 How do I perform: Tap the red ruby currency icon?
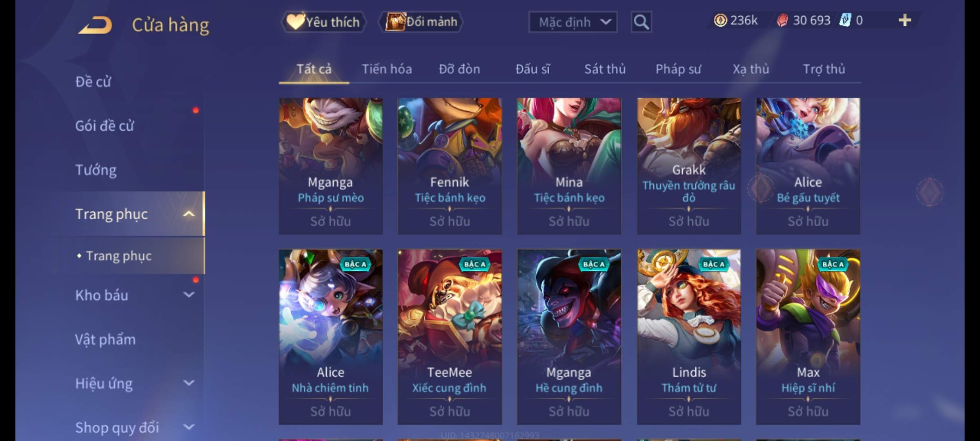[782, 20]
